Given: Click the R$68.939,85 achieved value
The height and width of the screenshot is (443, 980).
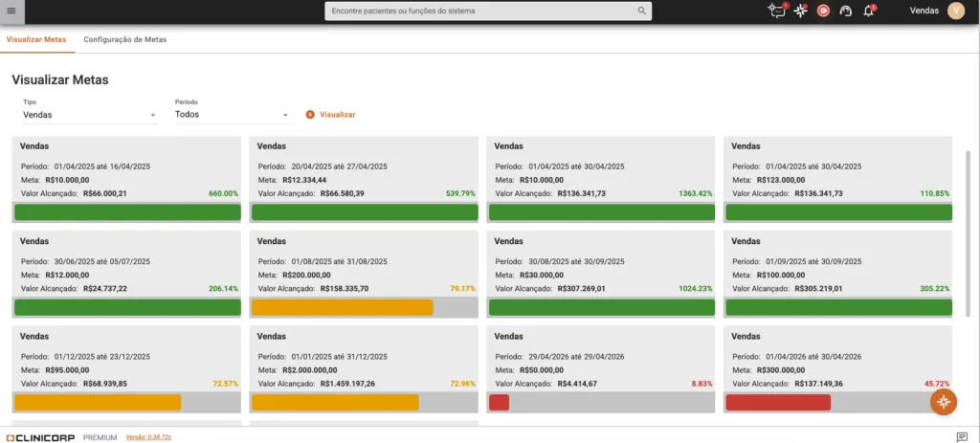Looking at the screenshot, I should click(x=105, y=384).
